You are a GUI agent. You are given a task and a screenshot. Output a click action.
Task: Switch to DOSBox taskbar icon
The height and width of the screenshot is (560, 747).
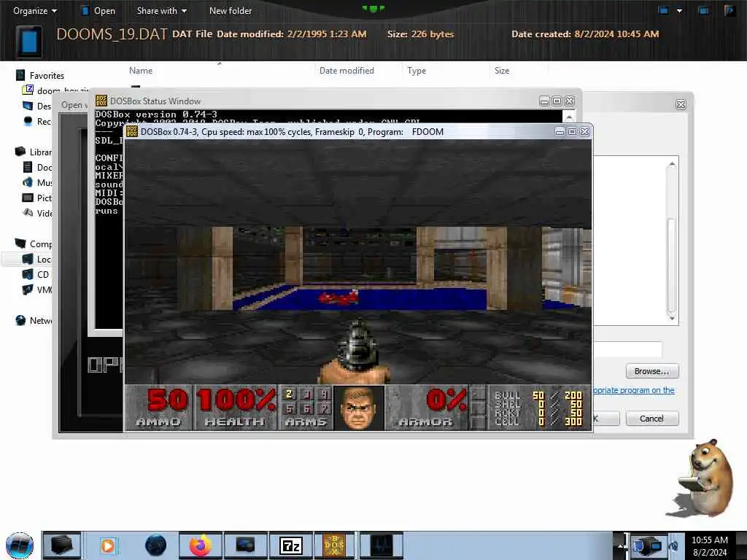(x=334, y=545)
